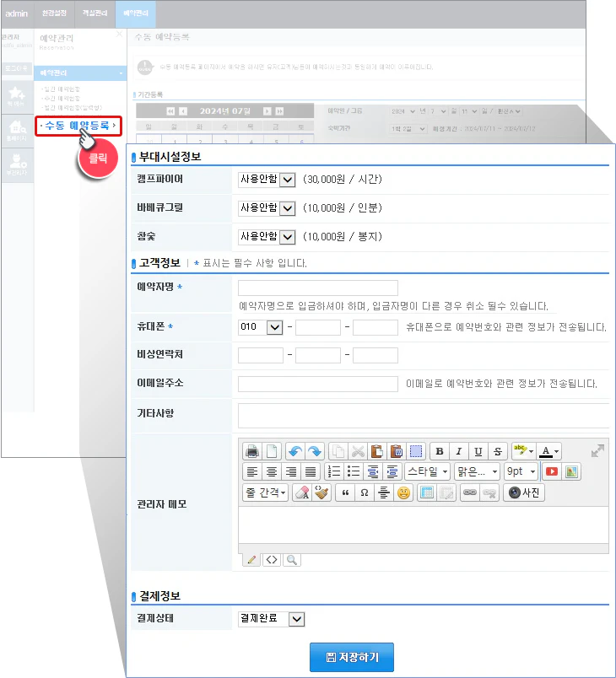Paste from clipboard in memo editor

377,451
